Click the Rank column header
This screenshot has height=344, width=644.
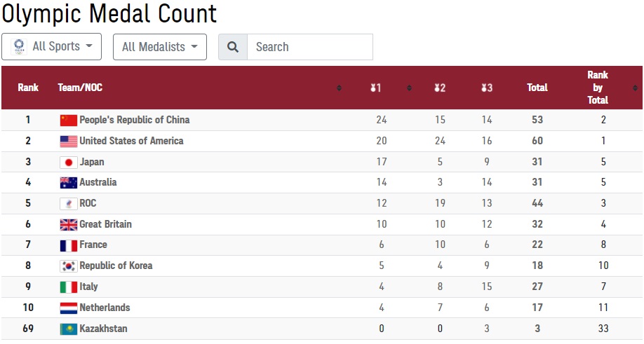coord(28,88)
